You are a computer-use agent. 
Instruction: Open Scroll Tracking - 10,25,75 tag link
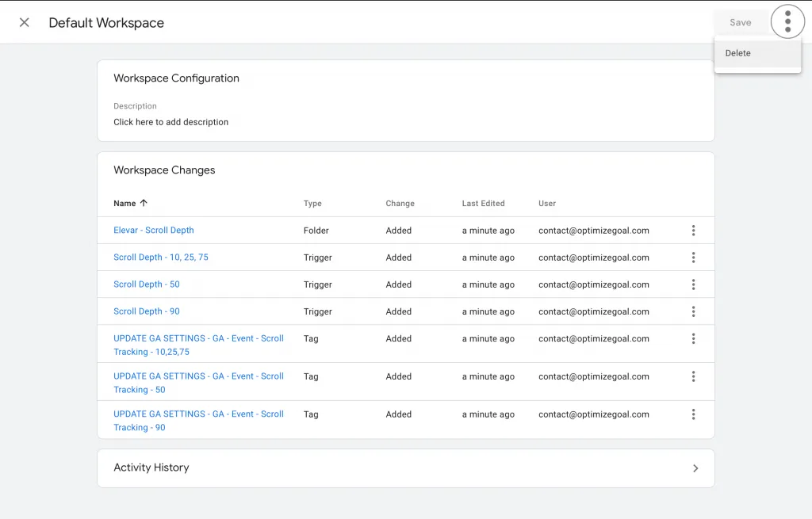pos(198,345)
